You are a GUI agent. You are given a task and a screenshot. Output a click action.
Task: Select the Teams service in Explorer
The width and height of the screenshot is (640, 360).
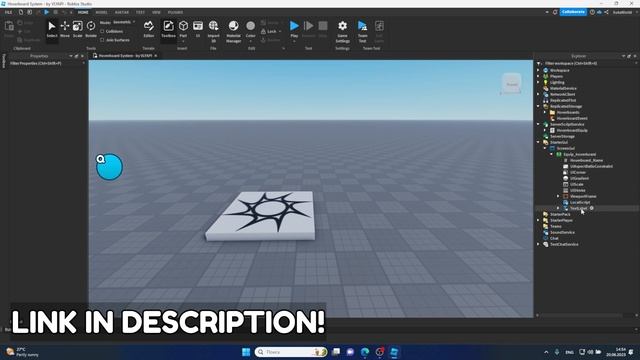click(x=556, y=226)
